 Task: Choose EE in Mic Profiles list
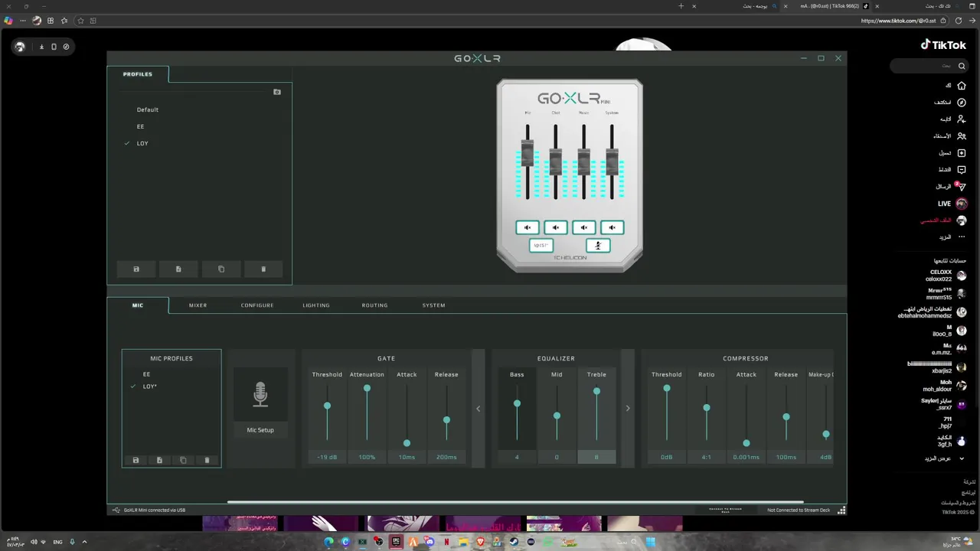146,374
